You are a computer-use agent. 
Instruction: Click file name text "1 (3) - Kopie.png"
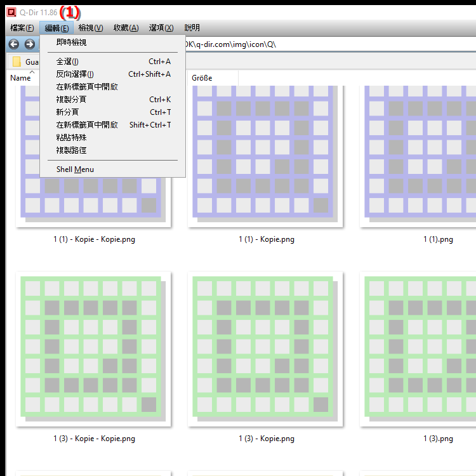coord(267,439)
